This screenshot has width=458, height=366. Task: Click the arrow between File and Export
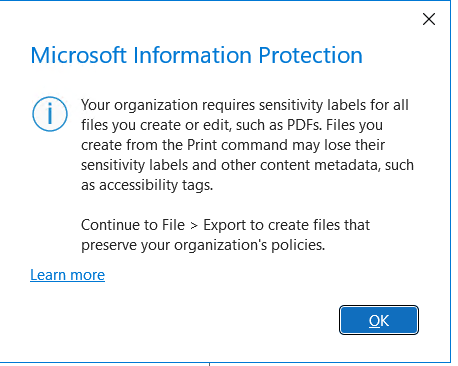[194, 226]
